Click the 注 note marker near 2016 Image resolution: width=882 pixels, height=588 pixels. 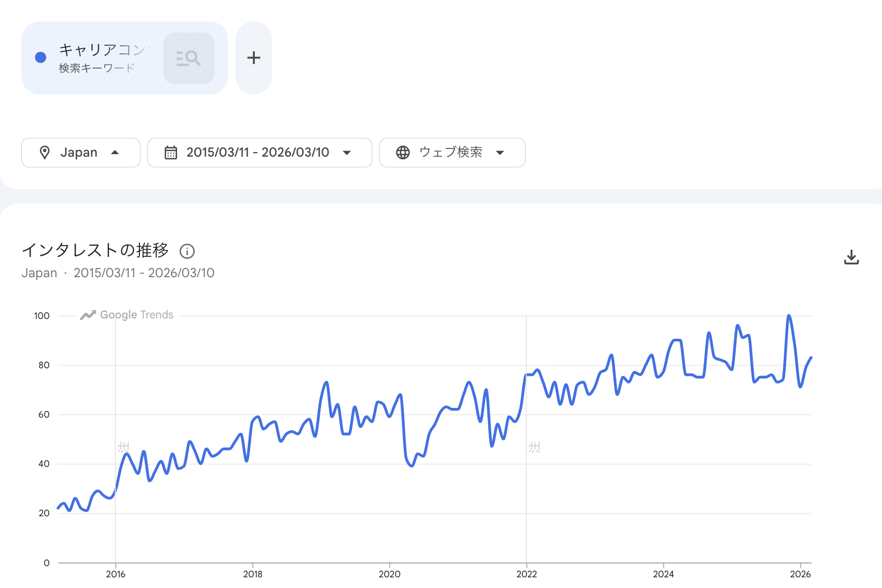pyautogui.click(x=124, y=447)
